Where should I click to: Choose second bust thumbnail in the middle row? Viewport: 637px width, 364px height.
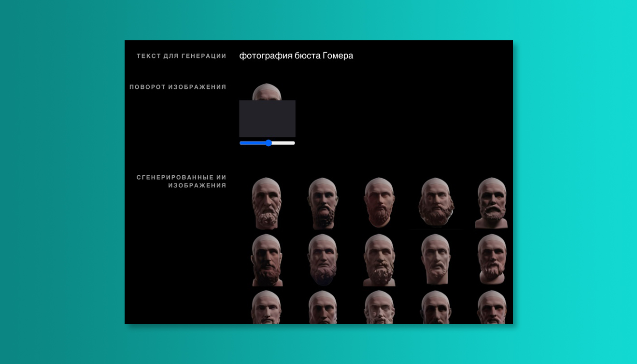tap(323, 260)
